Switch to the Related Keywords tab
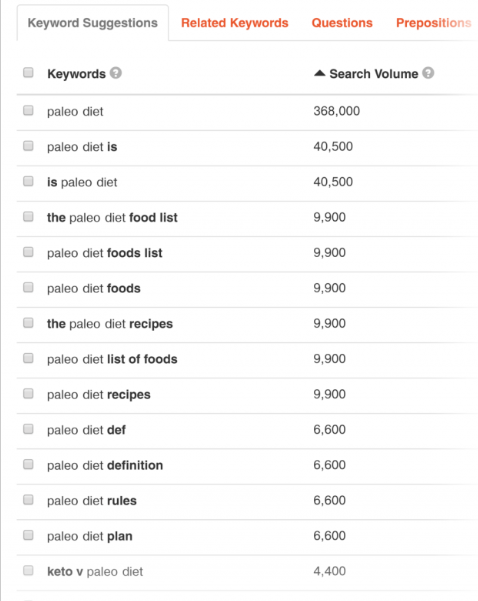Image resolution: width=478 pixels, height=601 pixels. [235, 23]
